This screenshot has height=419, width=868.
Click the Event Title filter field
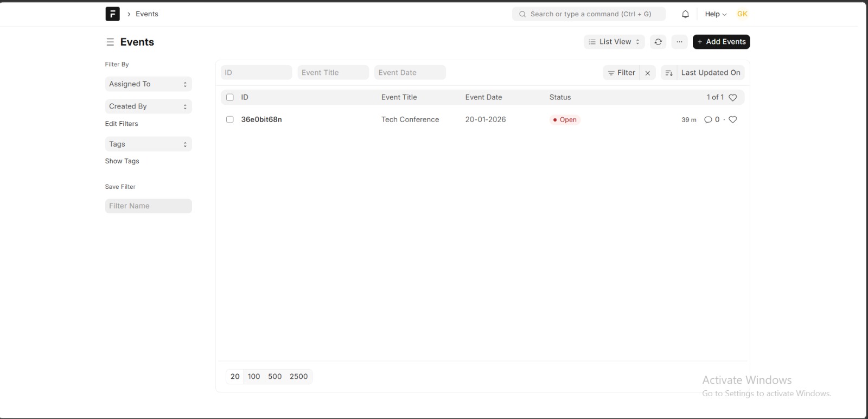[x=333, y=73]
